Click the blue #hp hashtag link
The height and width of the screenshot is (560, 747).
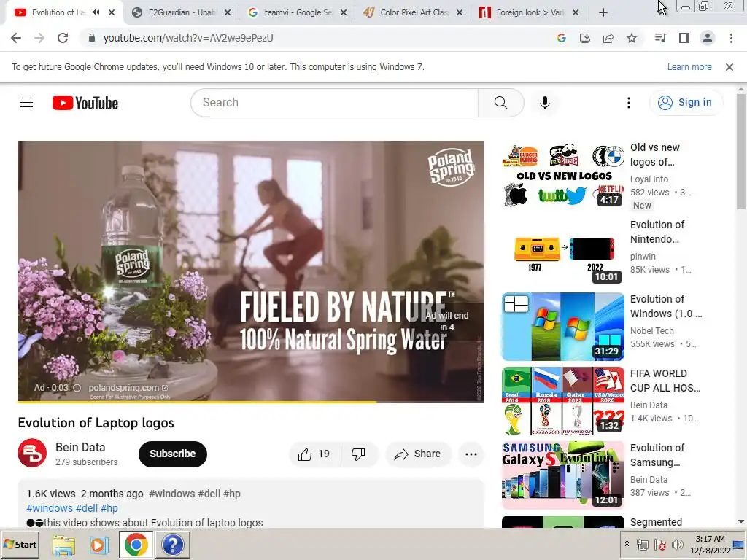109,508
